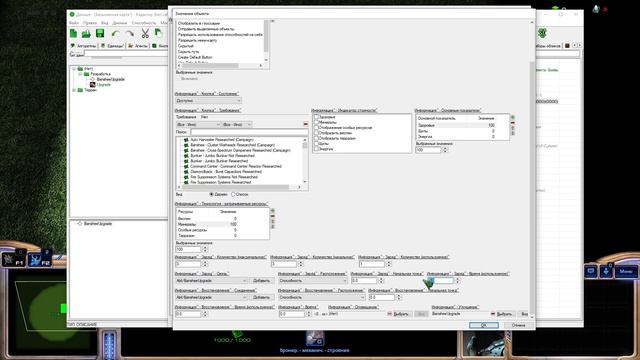Viewport: 640px width, 360px height.
Task: Tick Отображение особых ресурсов checkbox
Action: (316, 128)
